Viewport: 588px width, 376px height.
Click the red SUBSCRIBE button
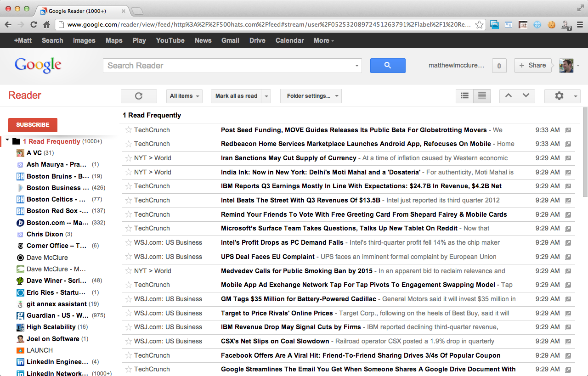tap(33, 125)
